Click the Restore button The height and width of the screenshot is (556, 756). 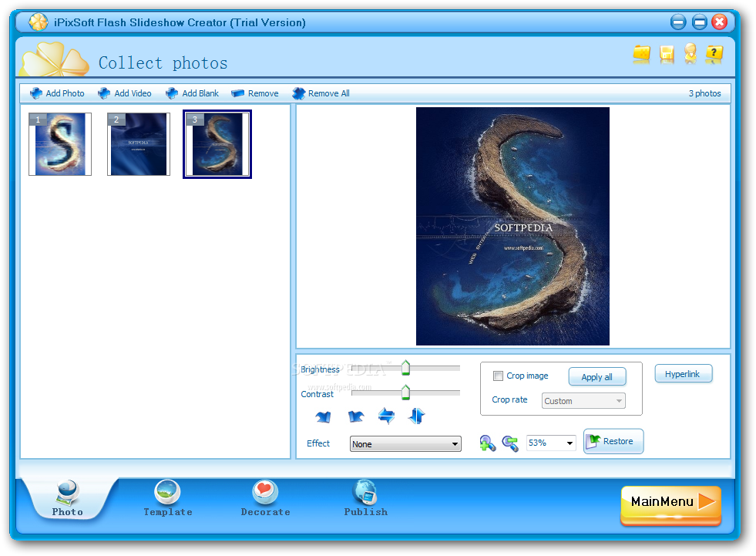[x=613, y=441]
